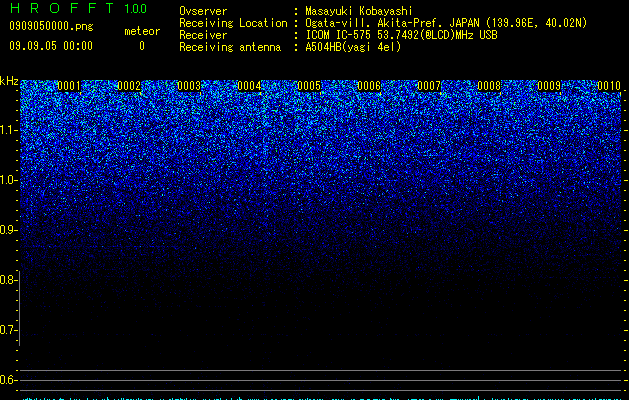The image size is (629, 400).
Task: Click the 1.0.0 version number
Action: coord(136,9)
